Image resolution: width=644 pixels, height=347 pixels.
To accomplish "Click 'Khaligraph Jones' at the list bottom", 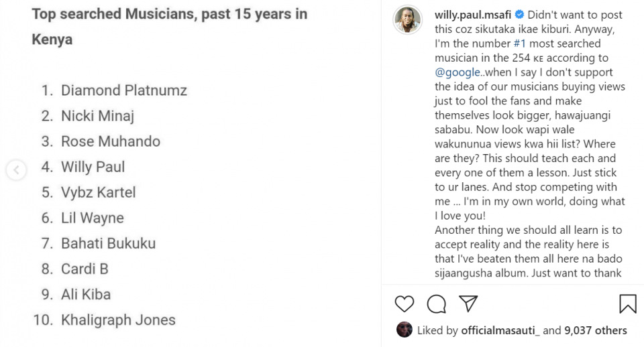I will click(118, 320).
